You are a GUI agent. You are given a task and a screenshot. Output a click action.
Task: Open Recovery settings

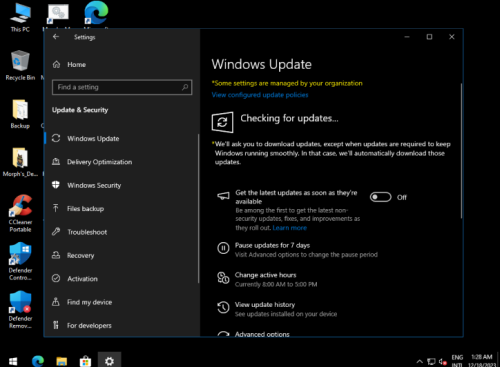click(80, 255)
